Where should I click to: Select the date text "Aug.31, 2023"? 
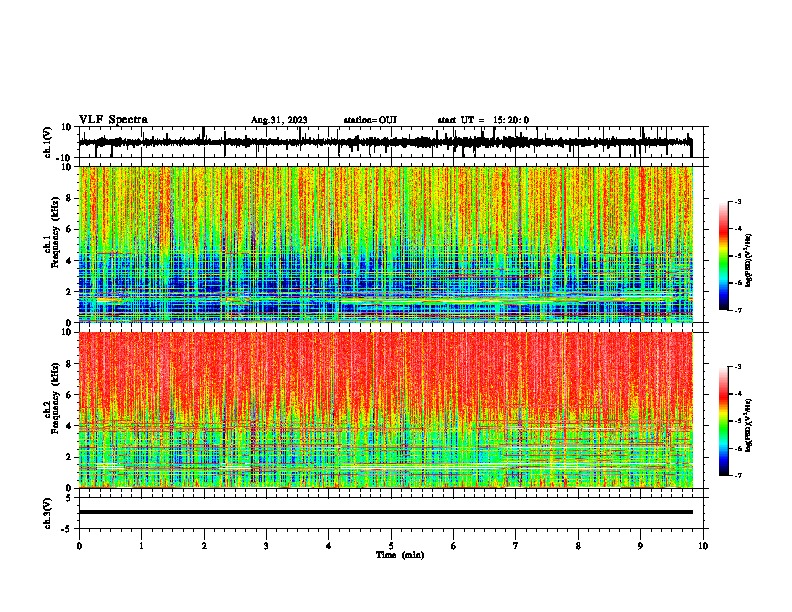point(279,120)
